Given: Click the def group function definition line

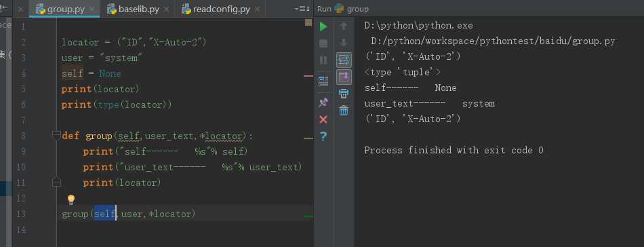Looking at the screenshot, I should [158, 136].
